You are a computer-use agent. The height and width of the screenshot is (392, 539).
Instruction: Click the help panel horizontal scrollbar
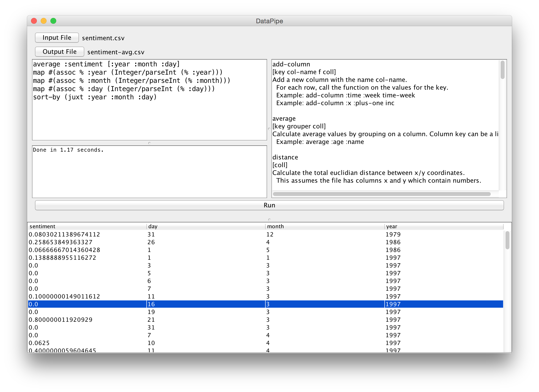point(381,194)
